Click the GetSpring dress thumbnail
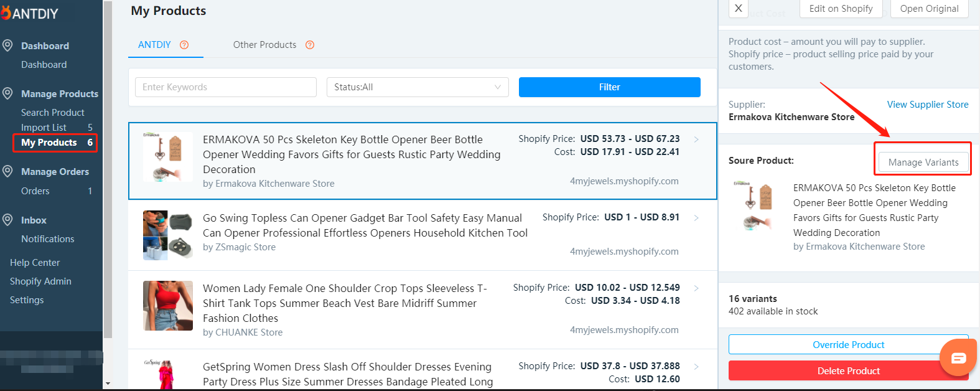Screen dimensions: 980x391 pyautogui.click(x=168, y=375)
